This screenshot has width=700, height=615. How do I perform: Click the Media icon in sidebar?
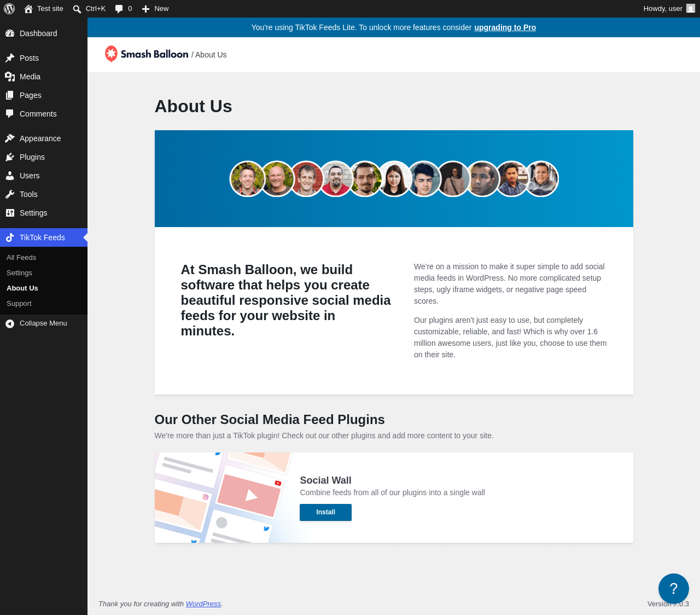pyautogui.click(x=10, y=77)
